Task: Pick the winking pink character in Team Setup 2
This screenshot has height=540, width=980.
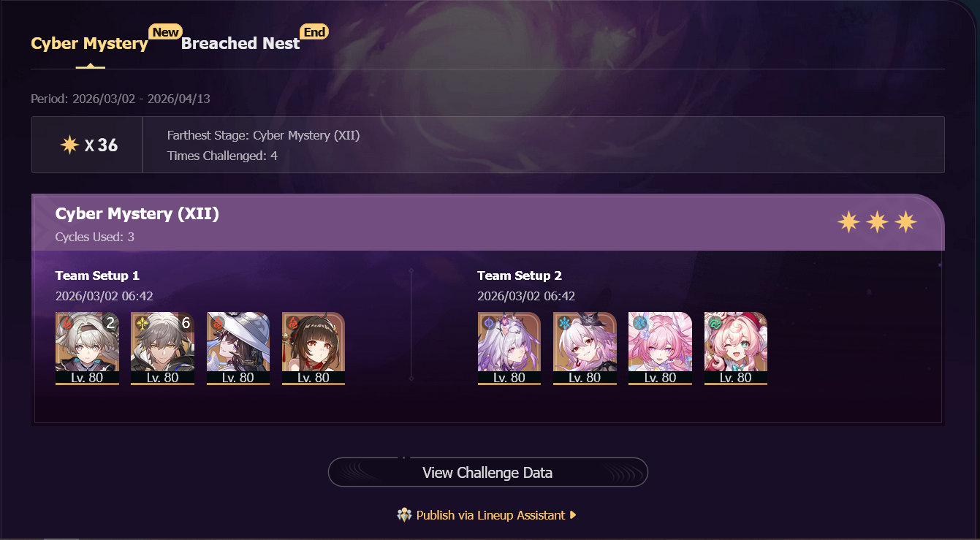Action: click(736, 349)
